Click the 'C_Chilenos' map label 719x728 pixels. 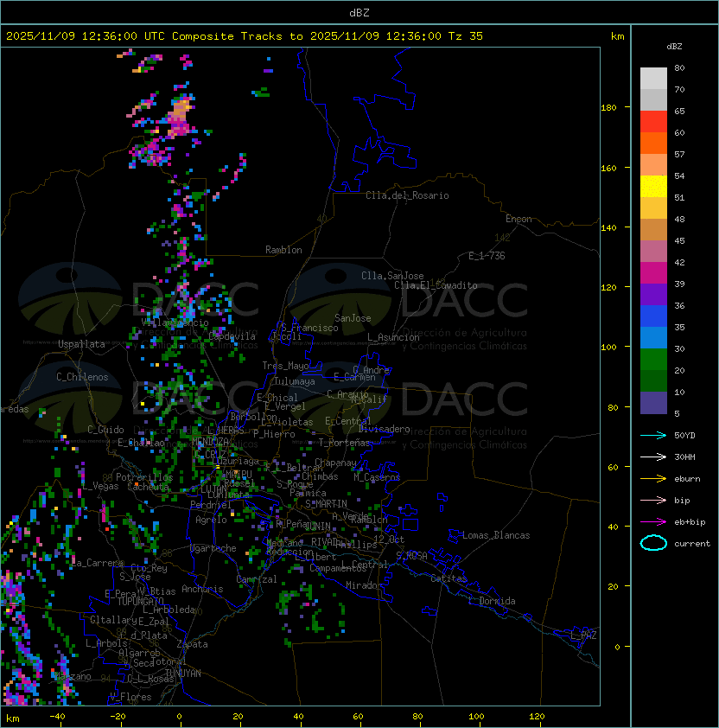[82, 377]
